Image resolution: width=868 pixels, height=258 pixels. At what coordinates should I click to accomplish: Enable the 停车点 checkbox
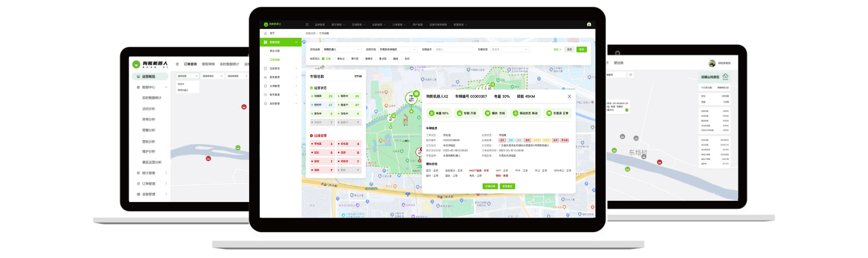tap(335, 59)
